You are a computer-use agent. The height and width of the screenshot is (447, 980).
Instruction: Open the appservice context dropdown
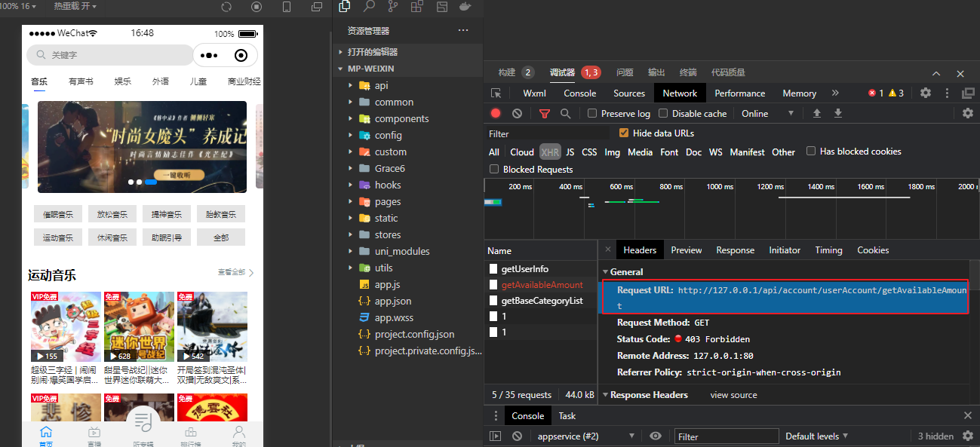click(x=586, y=436)
